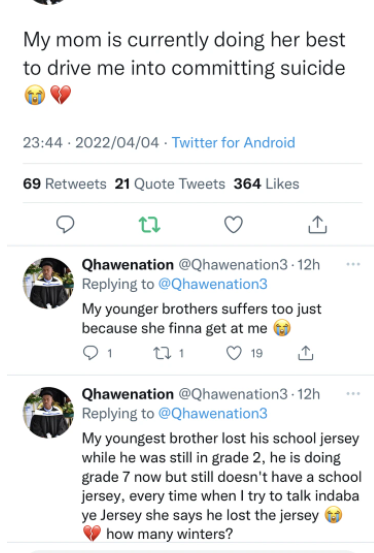374x553 pixels.
Task: Click the reply icon under the main tweet
Action: point(65,224)
